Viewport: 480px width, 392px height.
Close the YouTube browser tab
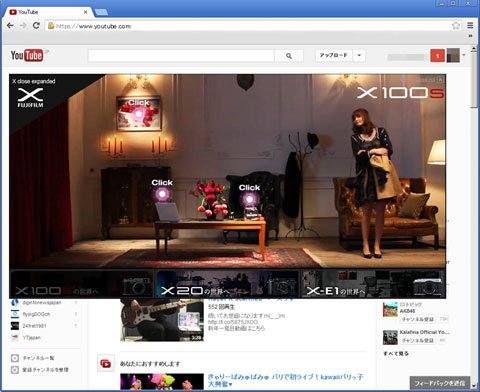coord(85,12)
